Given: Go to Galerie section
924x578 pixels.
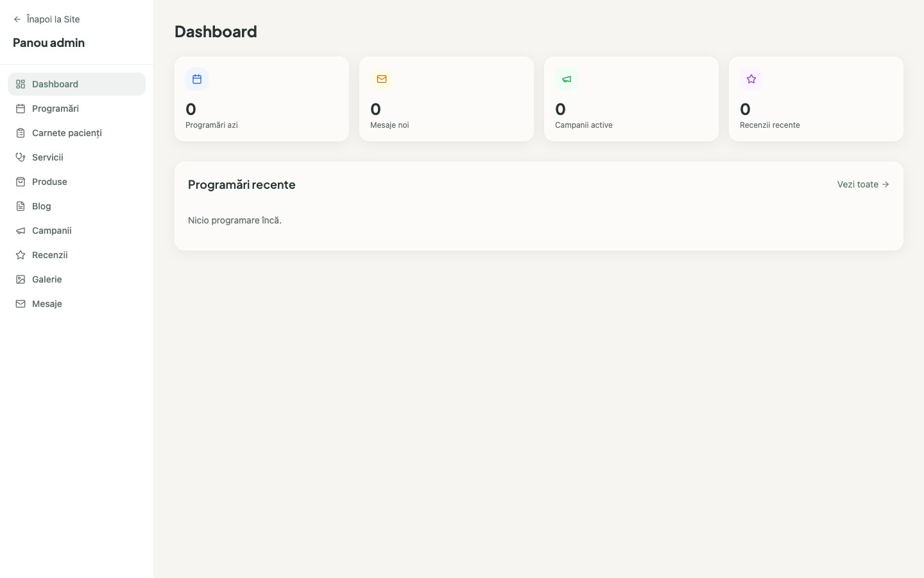Looking at the screenshot, I should point(76,279).
